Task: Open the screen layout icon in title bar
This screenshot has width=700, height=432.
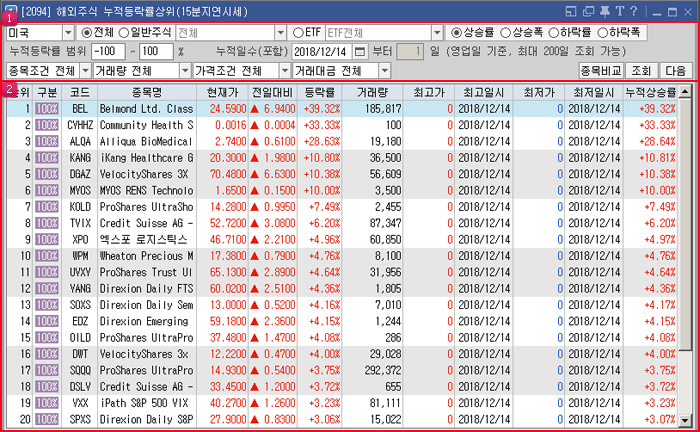Action: point(571,11)
